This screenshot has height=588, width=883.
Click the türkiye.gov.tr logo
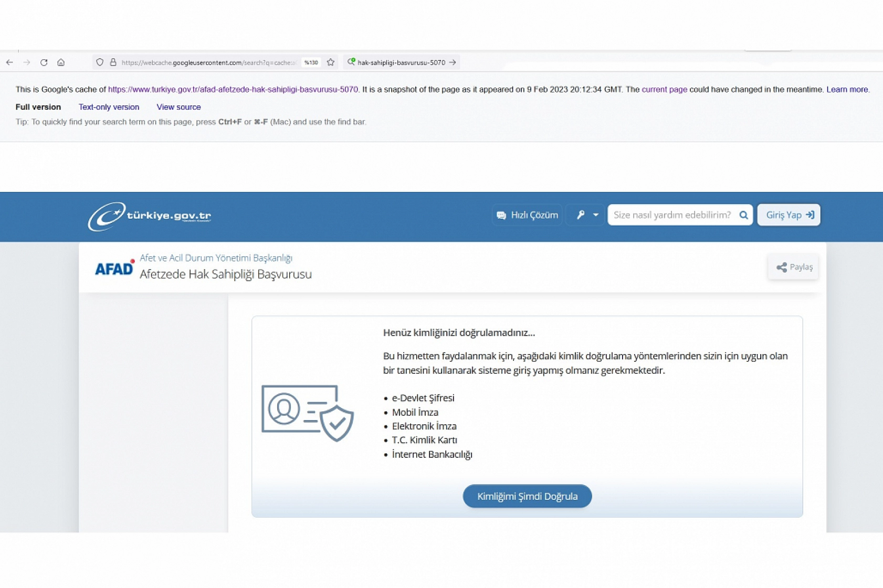click(150, 216)
